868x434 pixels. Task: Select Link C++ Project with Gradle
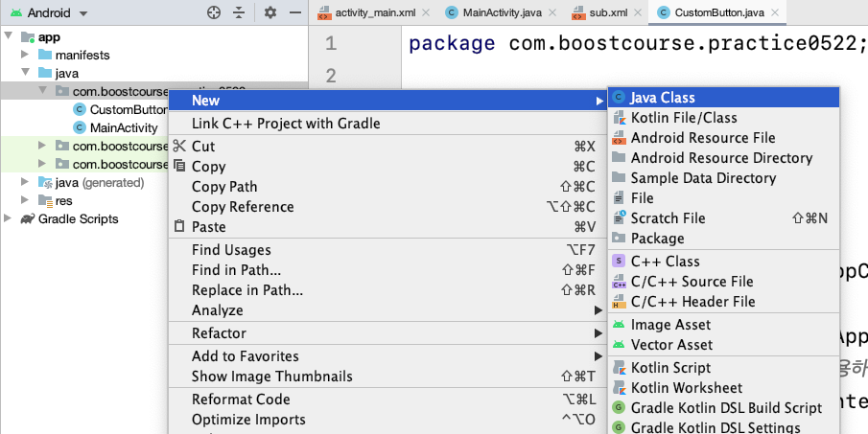coord(387,124)
